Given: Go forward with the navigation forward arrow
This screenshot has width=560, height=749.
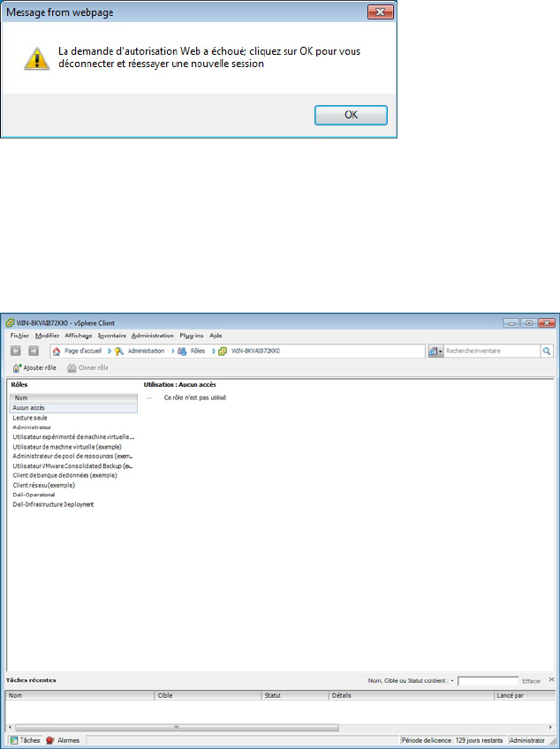Looking at the screenshot, I should [33, 352].
